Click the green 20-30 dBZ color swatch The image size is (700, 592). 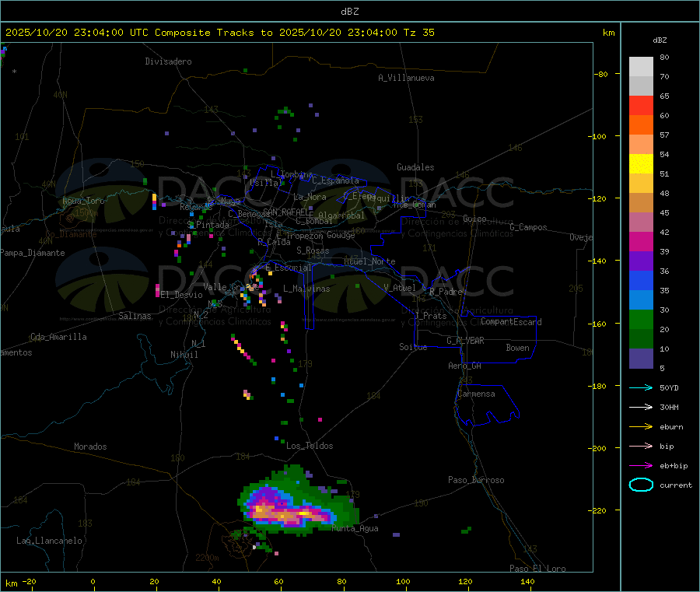pos(641,319)
